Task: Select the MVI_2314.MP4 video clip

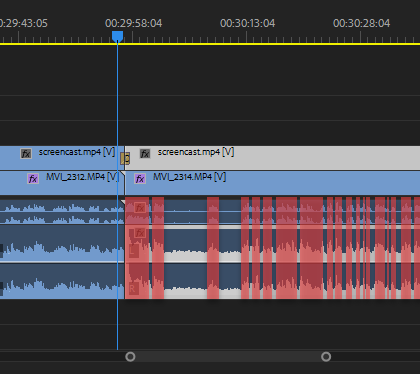Action: [272, 183]
